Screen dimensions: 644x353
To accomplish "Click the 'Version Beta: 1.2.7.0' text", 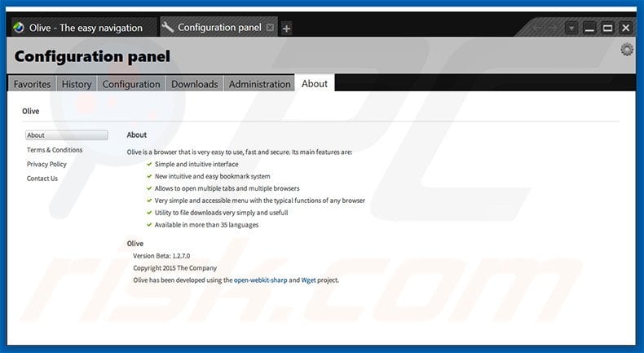I will point(161,256).
